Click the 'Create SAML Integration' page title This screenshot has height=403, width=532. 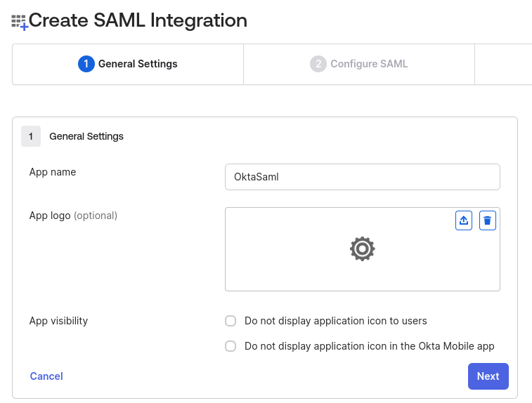click(138, 20)
